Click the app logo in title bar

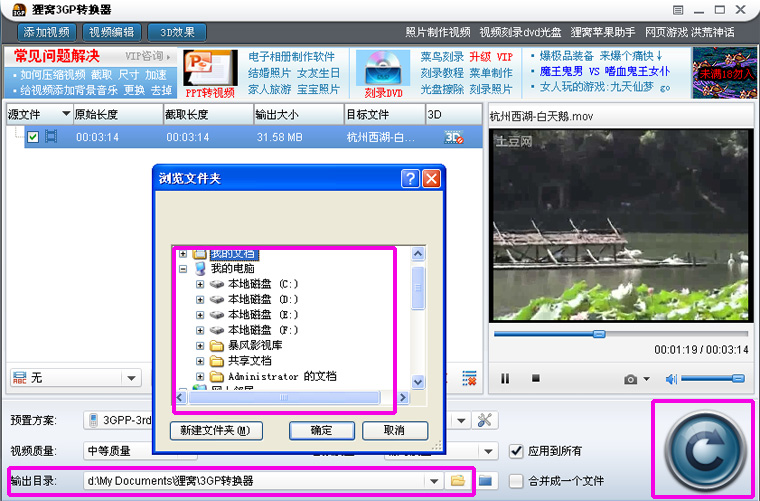click(18, 10)
